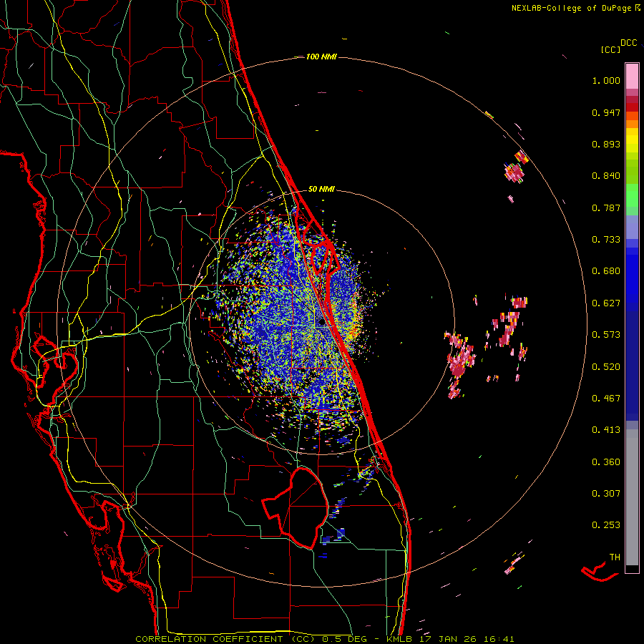This screenshot has width=644, height=644.
Task: Select the 0.520 scale value
Action: pyautogui.click(x=606, y=367)
